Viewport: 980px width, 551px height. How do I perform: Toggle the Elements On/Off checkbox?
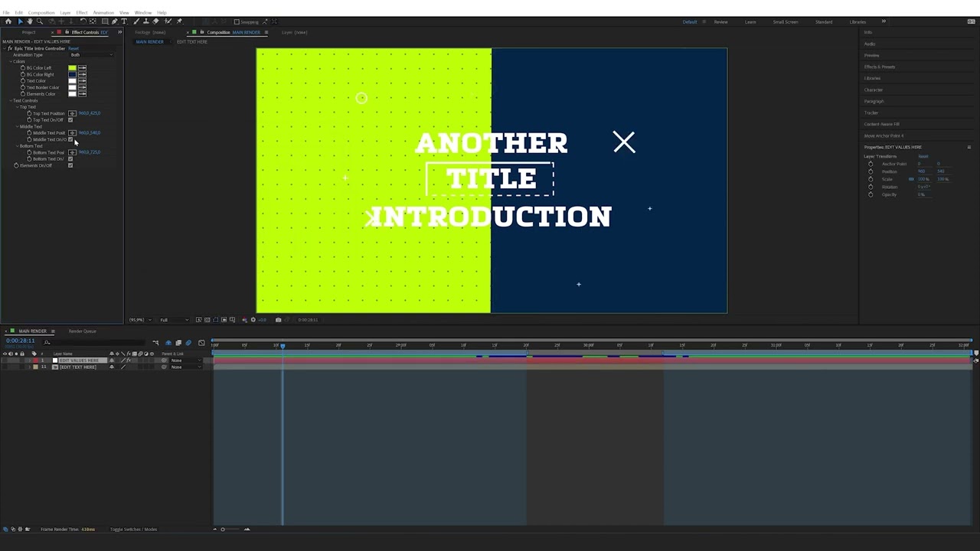[70, 165]
